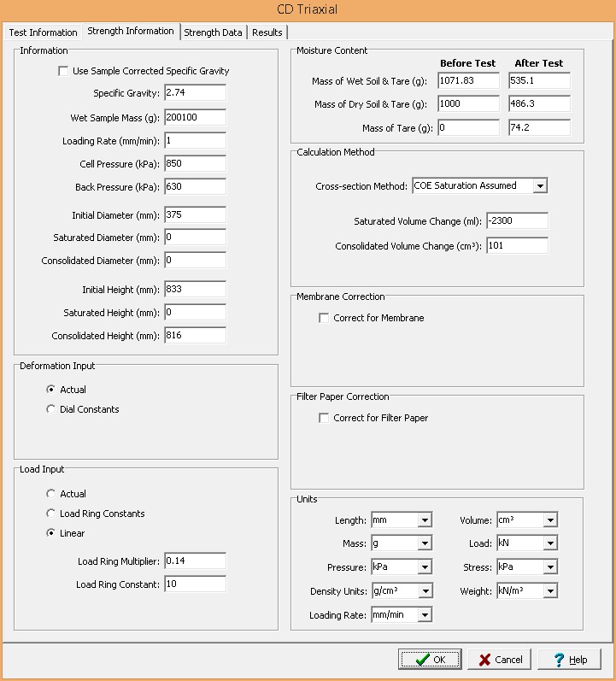The width and height of the screenshot is (616, 681).
Task: Expand the Cross-section Method dropdown
Action: (538, 185)
